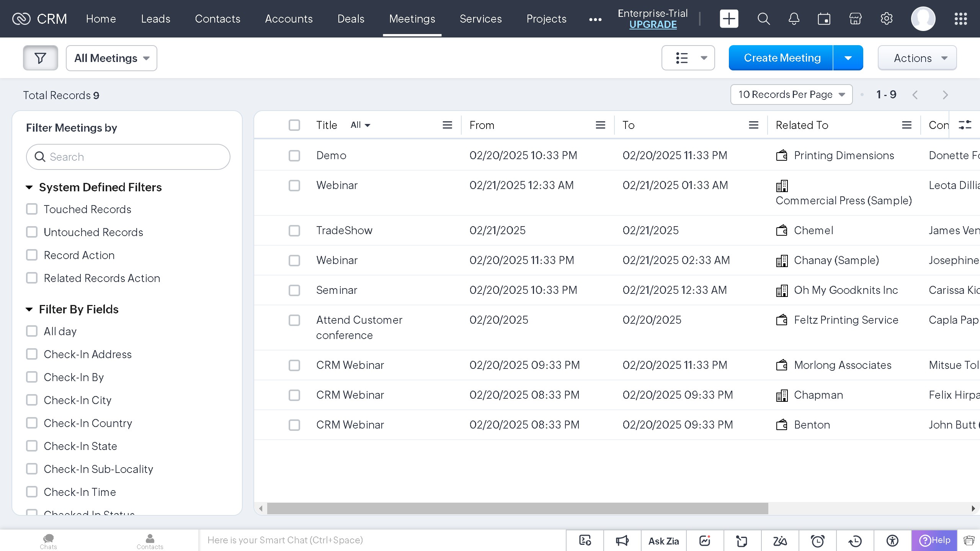The width and height of the screenshot is (980, 551).
Task: Enable the All day field filter
Action: pos(32,331)
